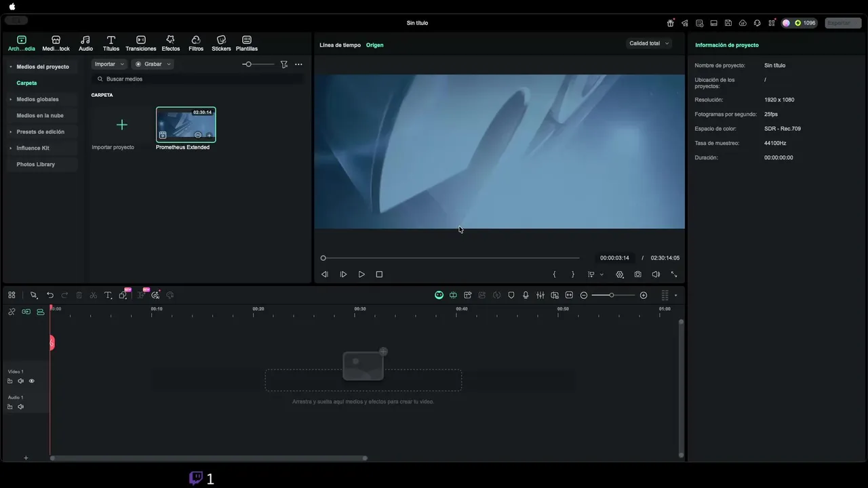Click Importar proyecto plus tile
The height and width of the screenshot is (488, 868).
122,125
